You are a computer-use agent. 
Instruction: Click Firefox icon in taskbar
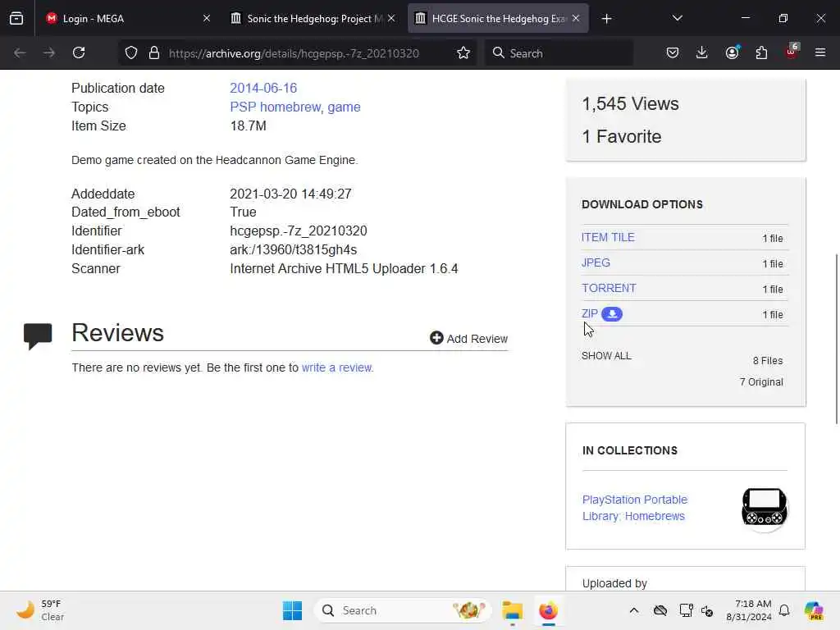548,610
